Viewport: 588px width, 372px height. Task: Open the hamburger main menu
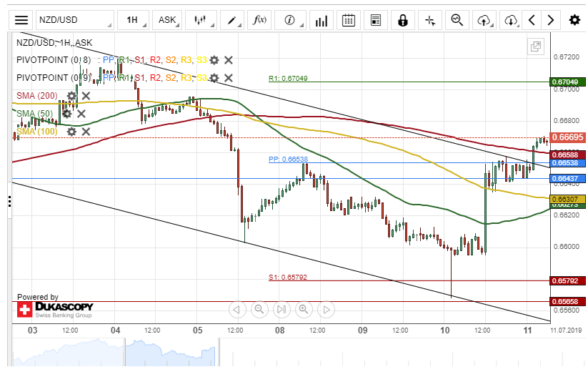click(21, 20)
